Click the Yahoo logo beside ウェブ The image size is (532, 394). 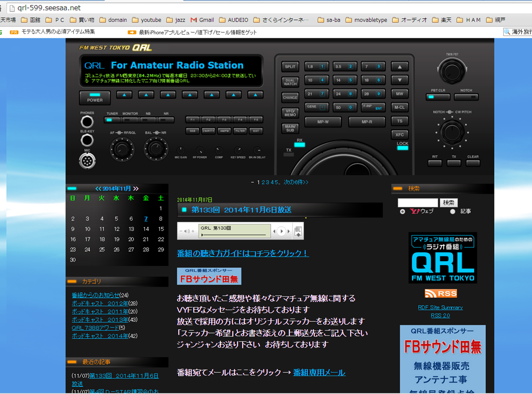click(x=415, y=211)
